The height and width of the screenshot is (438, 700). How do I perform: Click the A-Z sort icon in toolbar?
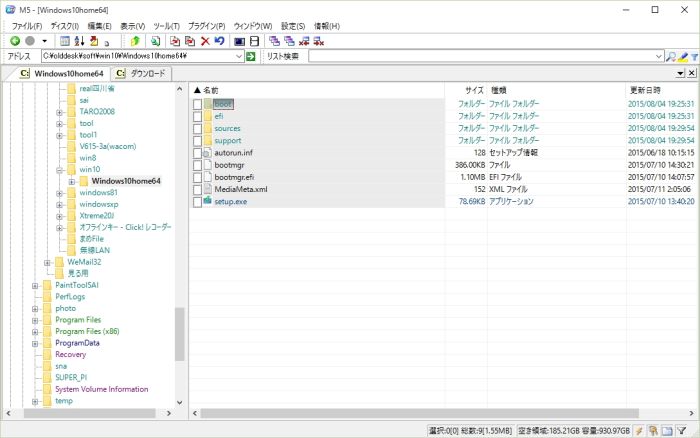(79, 41)
